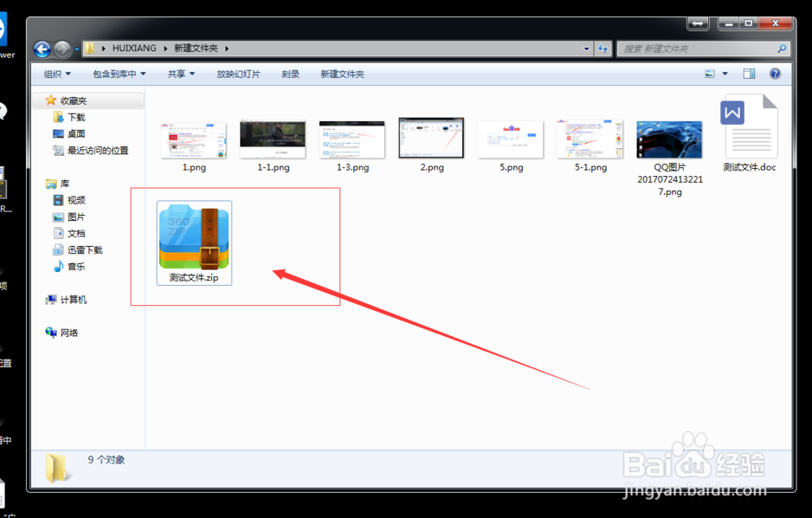812x518 pixels.
Task: Select 新建文件夹 in the address breadcrumb
Action: click(x=195, y=48)
